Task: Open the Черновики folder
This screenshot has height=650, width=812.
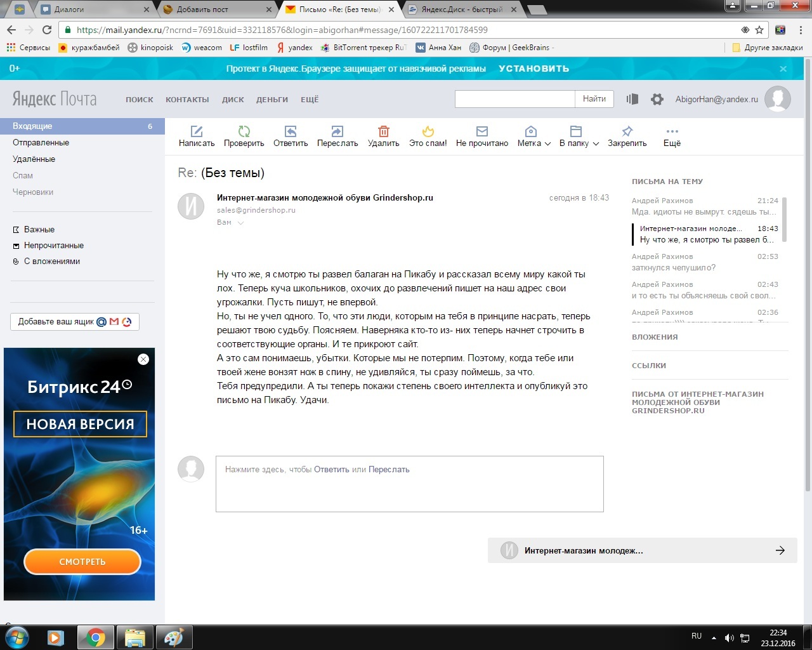Action: [33, 192]
